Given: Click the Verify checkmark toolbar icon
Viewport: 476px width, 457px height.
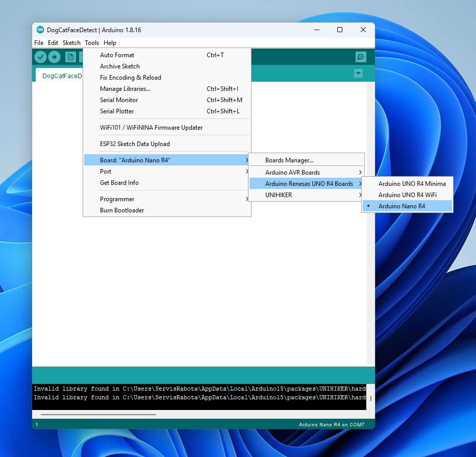Looking at the screenshot, I should coord(40,57).
